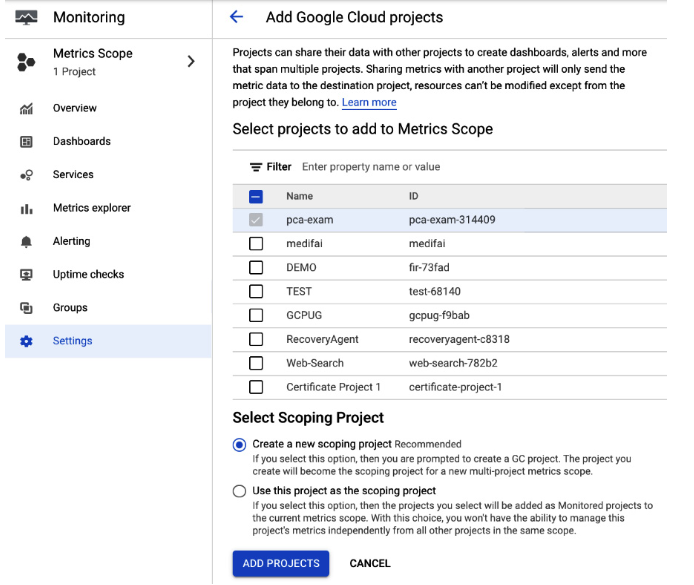Expand the Metrics Scope chevron
Image resolution: width=694 pixels, height=585 pixels.
coord(191,62)
